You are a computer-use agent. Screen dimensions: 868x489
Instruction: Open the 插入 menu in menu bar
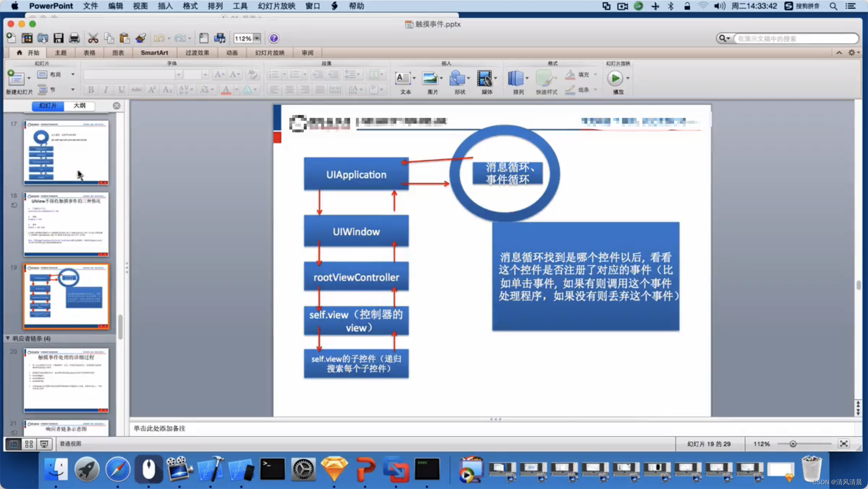[165, 6]
